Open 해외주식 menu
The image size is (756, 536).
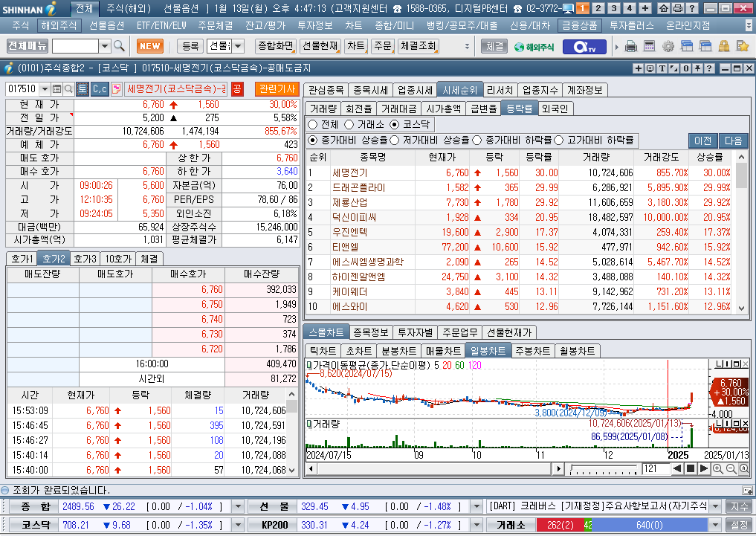pos(58,25)
